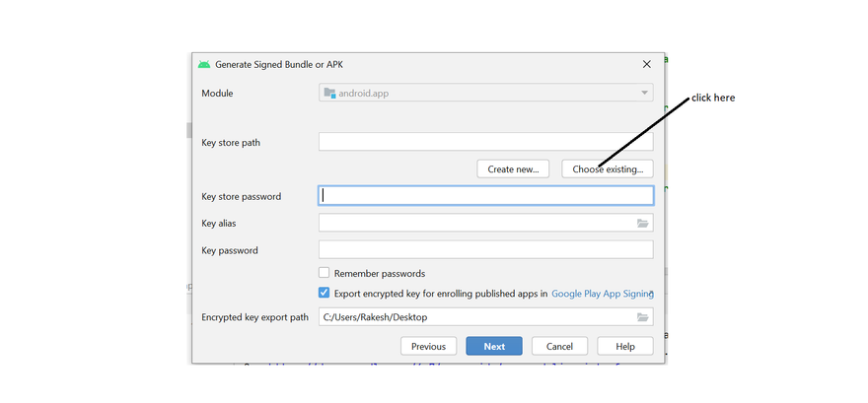Click into the Key store password field
868x403 pixels.
(x=485, y=196)
